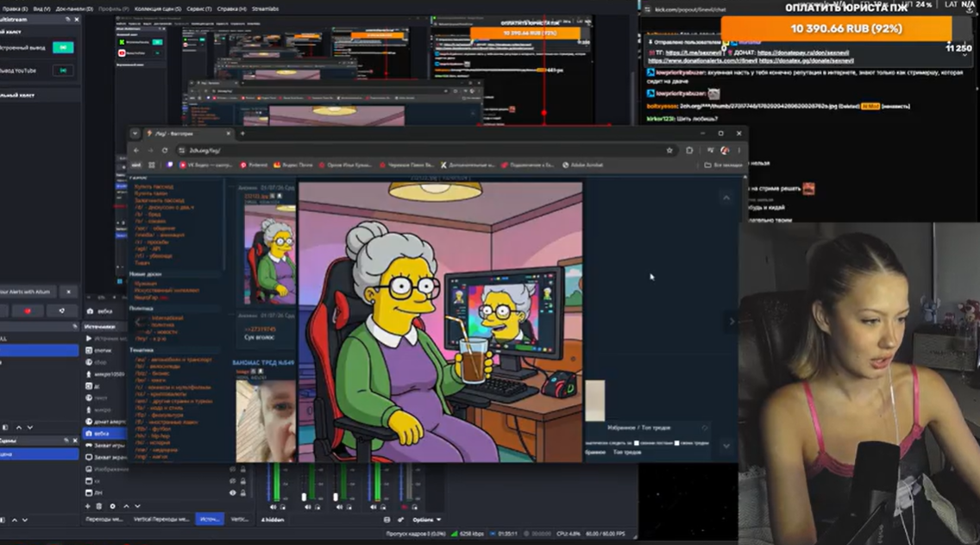Open advanced audio gears icon in mixer
Image resolution: width=980 pixels, height=545 pixels.
(400, 519)
